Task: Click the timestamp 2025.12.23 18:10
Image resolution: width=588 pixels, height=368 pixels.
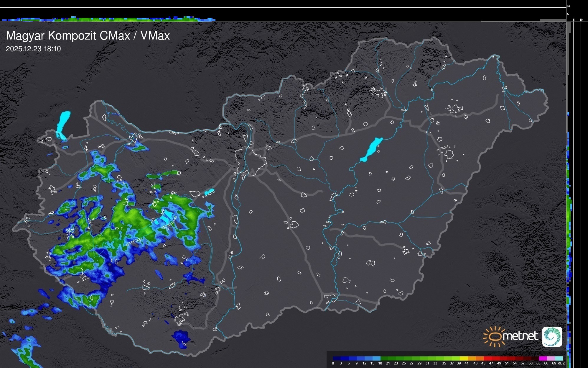Action: 33,49
